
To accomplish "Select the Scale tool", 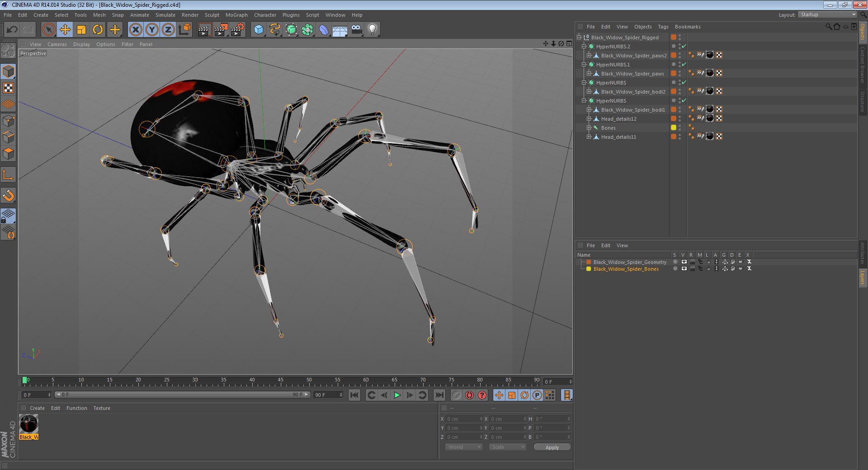I will (x=81, y=30).
